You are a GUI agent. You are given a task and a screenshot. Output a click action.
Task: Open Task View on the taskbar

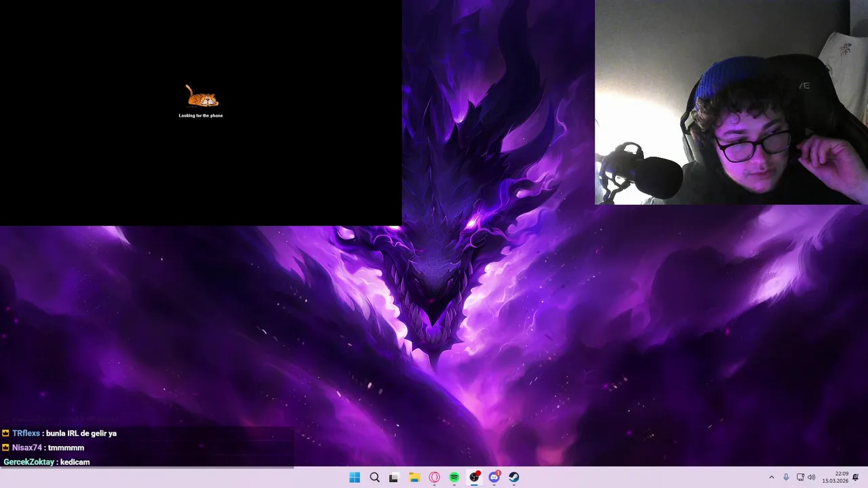click(393, 477)
